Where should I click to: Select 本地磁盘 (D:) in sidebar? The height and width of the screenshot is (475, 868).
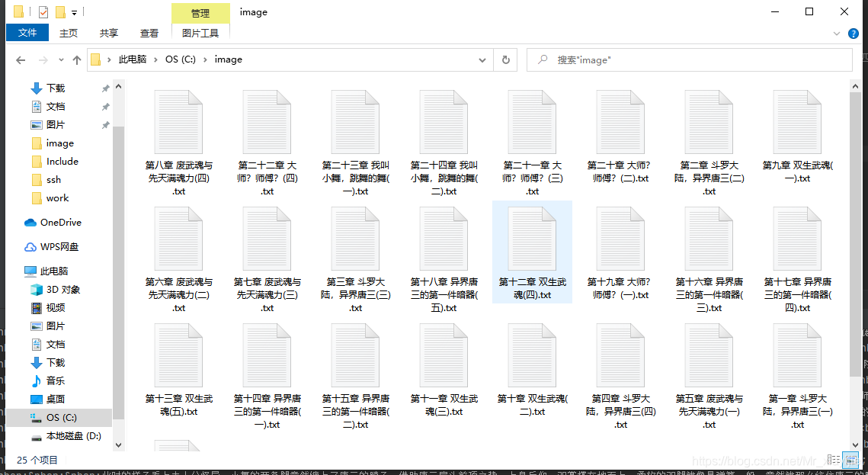[x=73, y=436]
